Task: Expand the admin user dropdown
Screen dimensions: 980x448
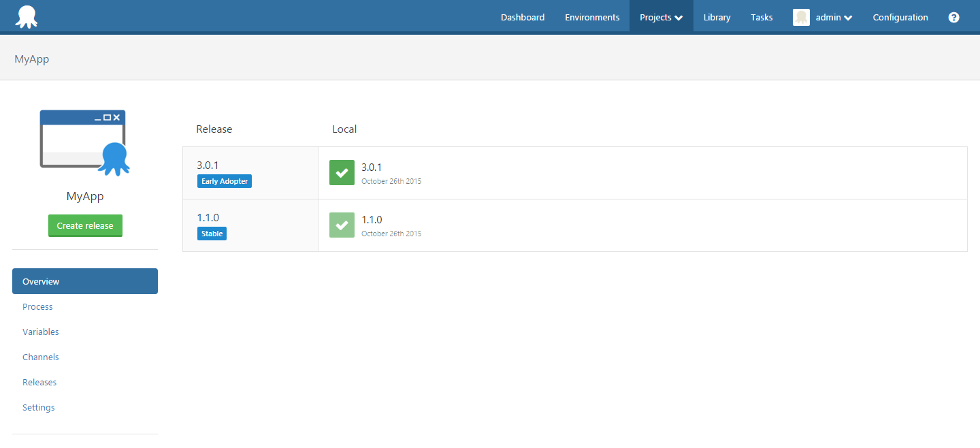Action: 834,18
